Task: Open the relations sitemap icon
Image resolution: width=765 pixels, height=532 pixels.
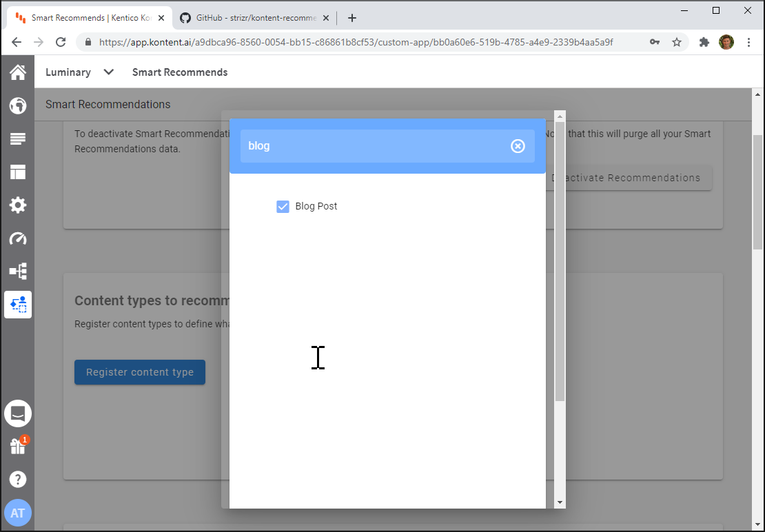Action: point(17,271)
